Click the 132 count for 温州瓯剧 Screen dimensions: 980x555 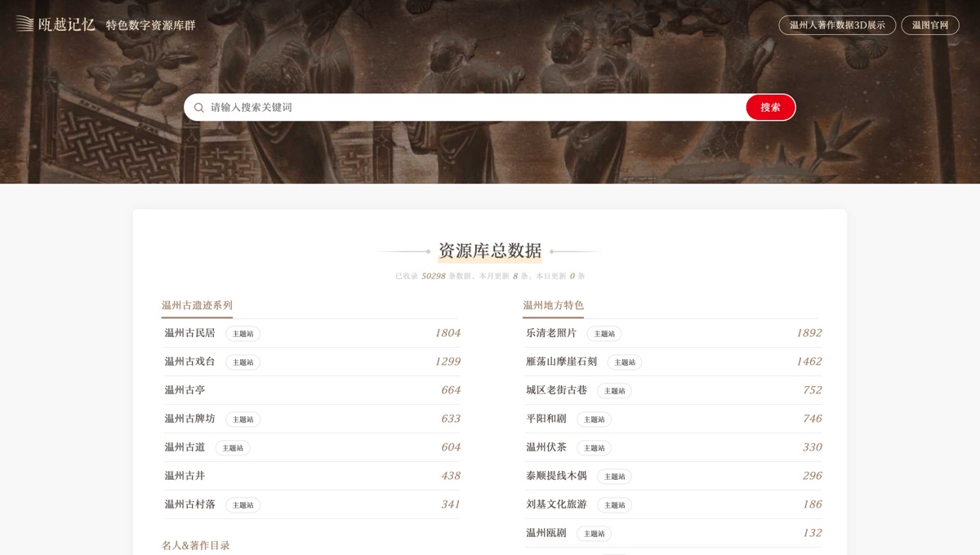tap(813, 533)
